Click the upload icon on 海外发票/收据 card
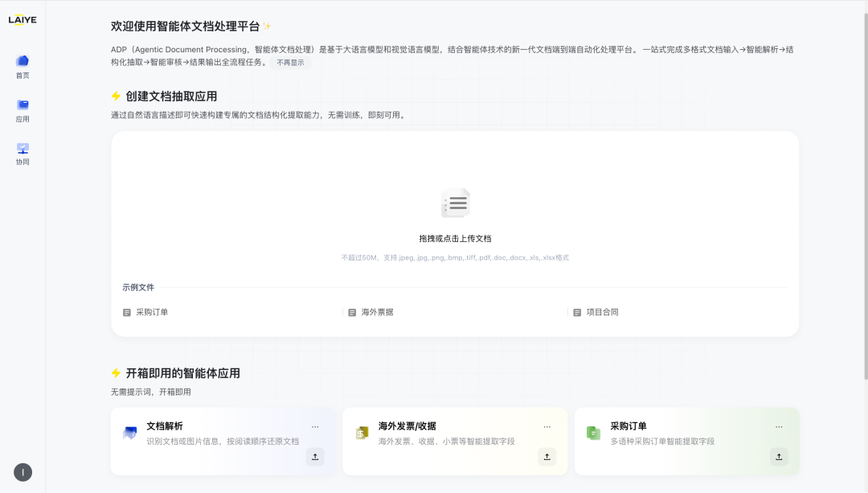The image size is (868, 493). [547, 456]
